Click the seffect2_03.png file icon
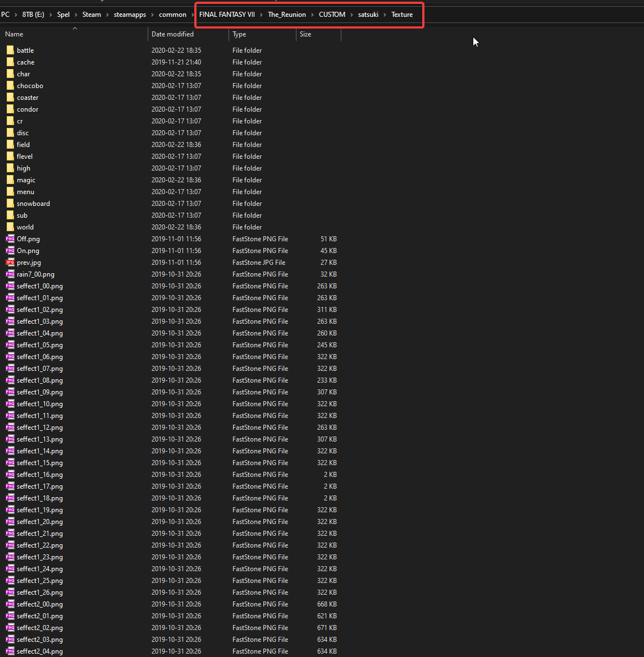The height and width of the screenshot is (657, 644). (10, 640)
